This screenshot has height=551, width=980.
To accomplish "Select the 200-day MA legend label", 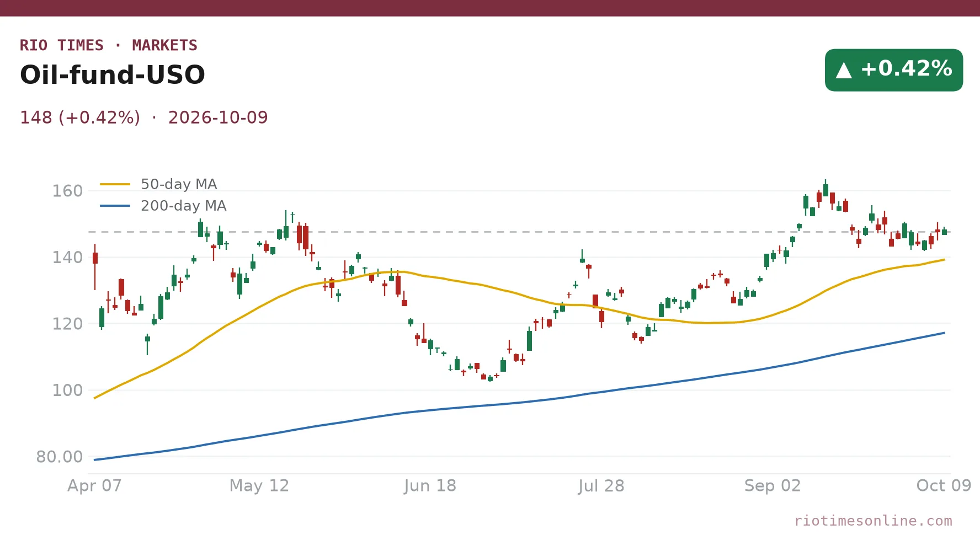I will pos(184,206).
